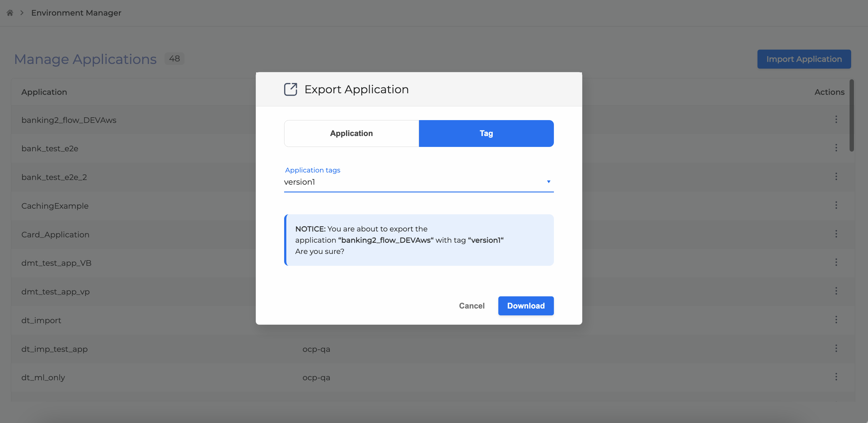
Task: Expand the Application tags dropdown arrow
Action: click(x=548, y=182)
